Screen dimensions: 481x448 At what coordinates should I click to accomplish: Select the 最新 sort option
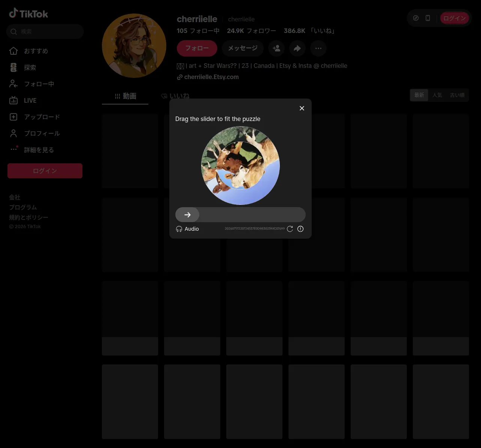coord(419,95)
